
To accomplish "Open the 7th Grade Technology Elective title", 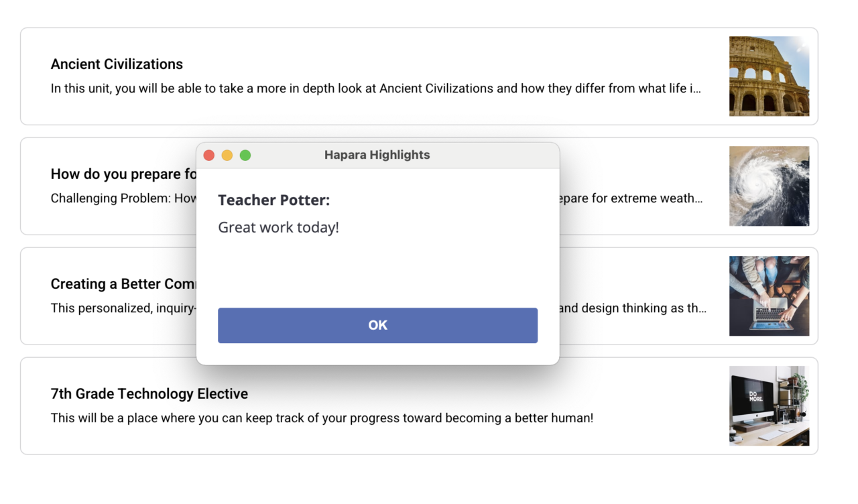I will (149, 394).
